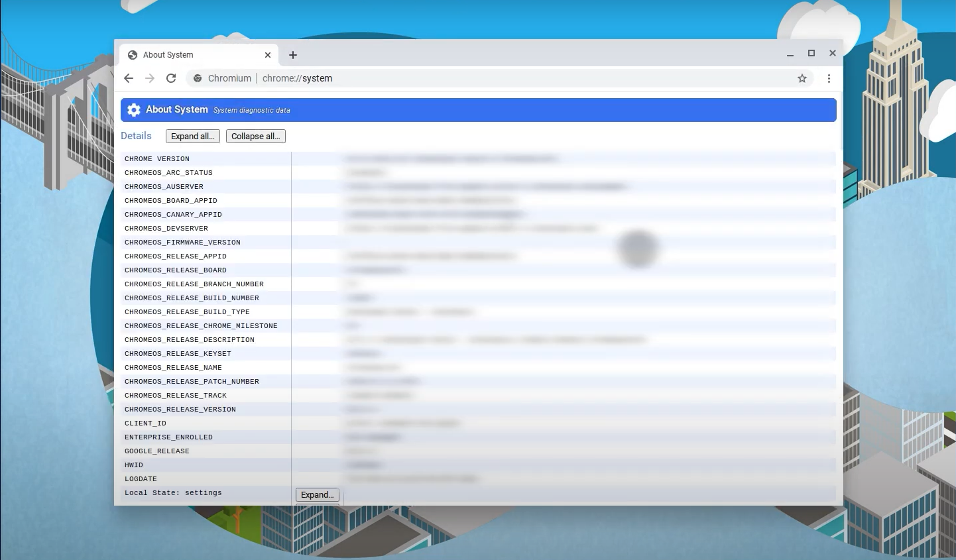The image size is (956, 560).
Task: Maximize the Chromium window
Action: tap(811, 53)
